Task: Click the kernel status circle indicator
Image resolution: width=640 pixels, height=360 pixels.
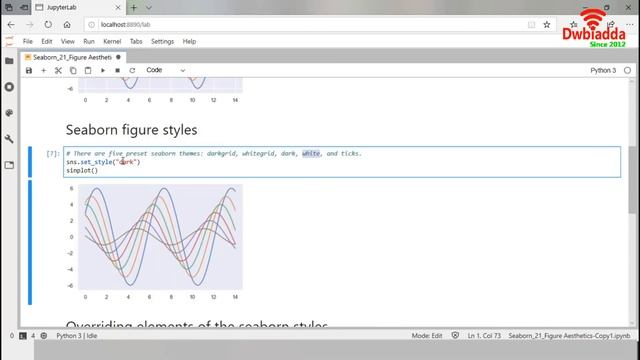Action: point(627,70)
